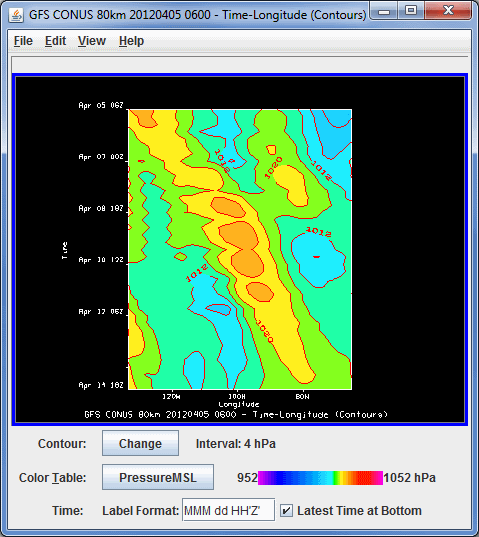This screenshot has height=537, width=479.
Task: Open the View menu
Action: point(91,41)
